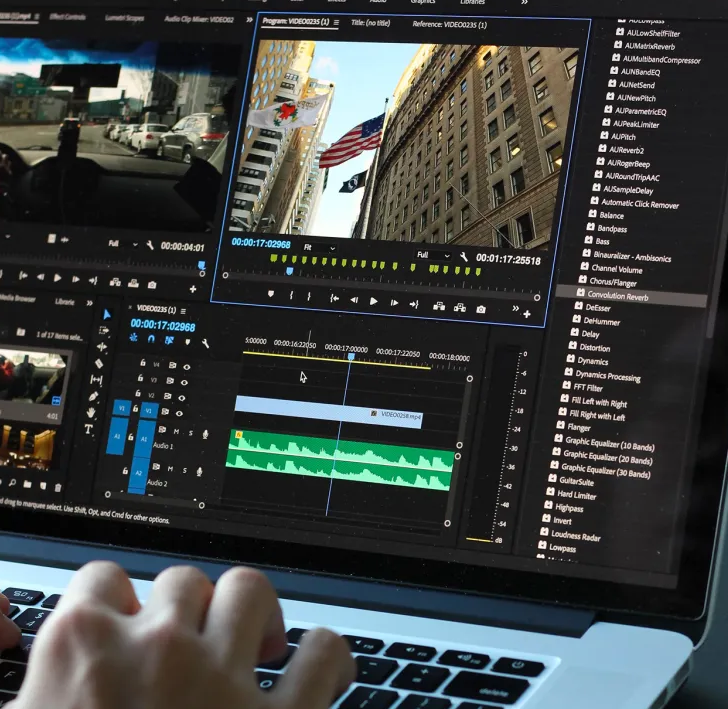Image resolution: width=728 pixels, height=709 pixels.
Task: Open Effect Controls tab
Action: (67, 17)
